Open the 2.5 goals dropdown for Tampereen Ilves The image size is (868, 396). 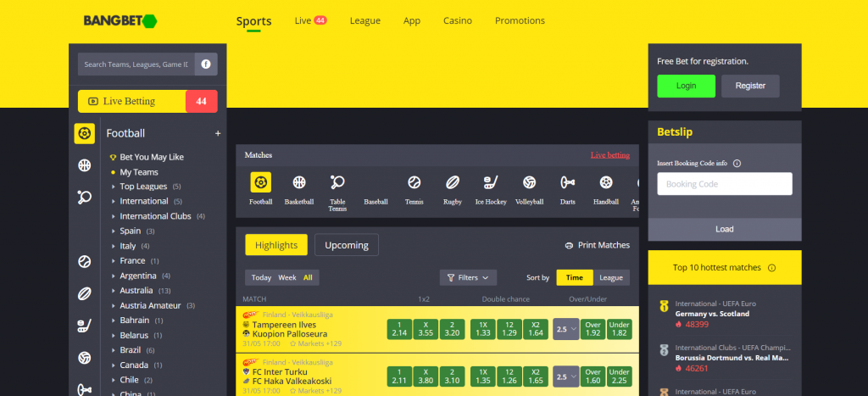pyautogui.click(x=565, y=329)
